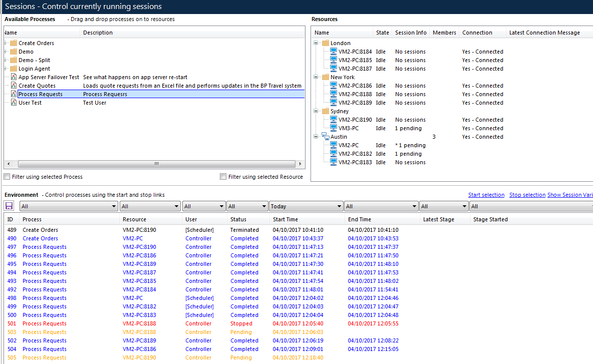Click the save filter floppy disk icon
Viewport: 593px width, 364px height.
(9, 206)
